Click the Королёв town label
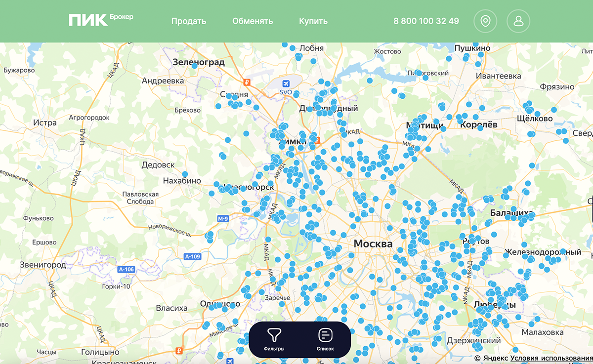Image resolution: width=593 pixels, height=364 pixels. click(479, 125)
